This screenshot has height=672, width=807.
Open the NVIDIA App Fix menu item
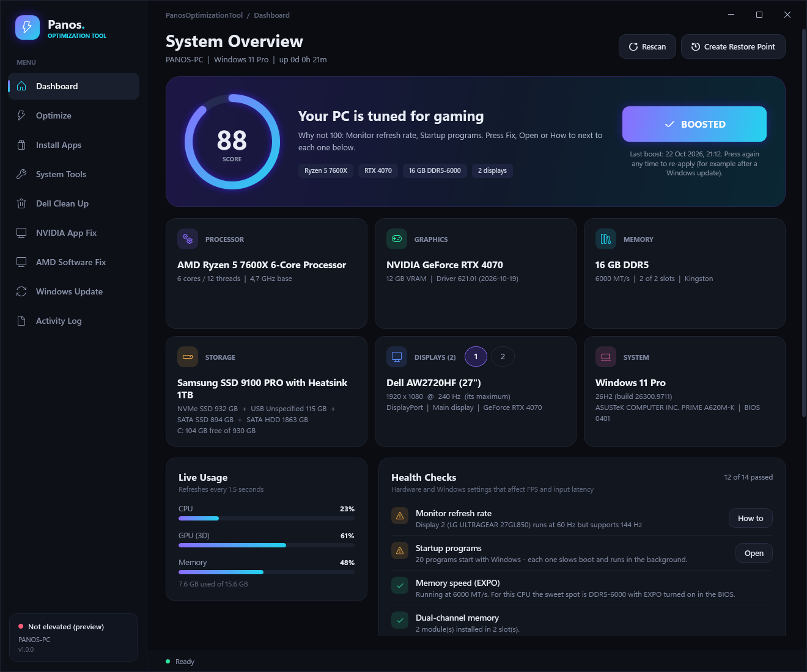pyautogui.click(x=74, y=233)
